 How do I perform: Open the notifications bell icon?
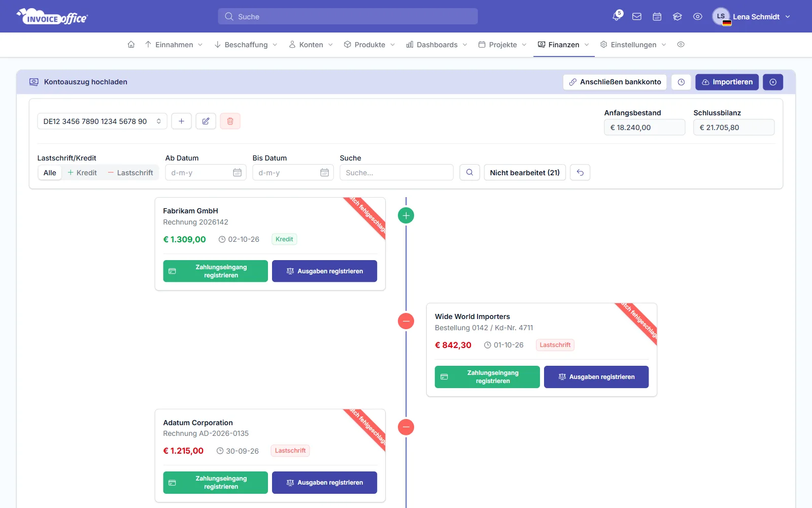617,16
